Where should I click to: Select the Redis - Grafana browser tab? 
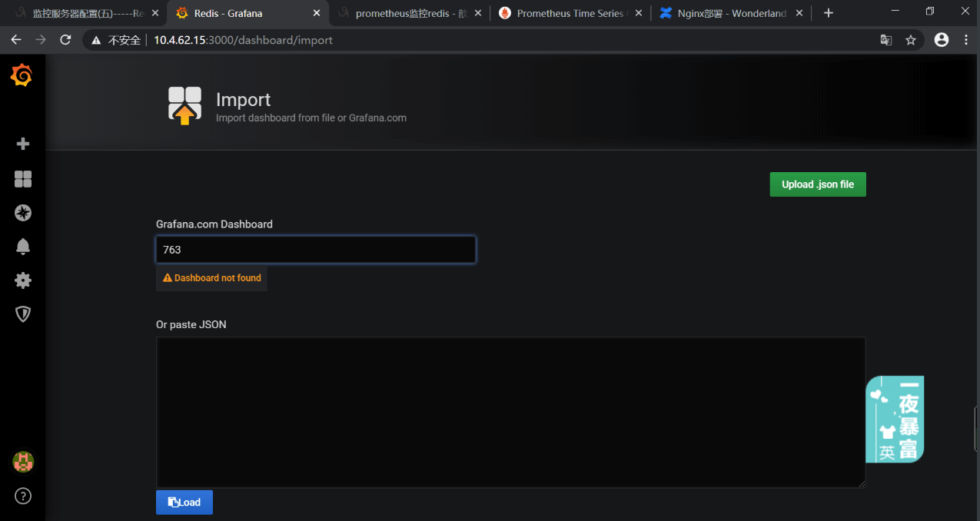[x=247, y=13]
